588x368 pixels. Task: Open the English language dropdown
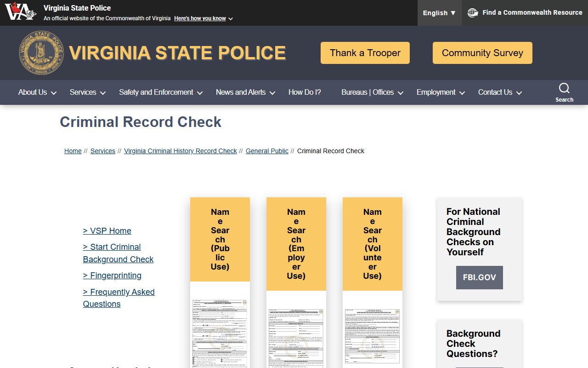pos(439,13)
